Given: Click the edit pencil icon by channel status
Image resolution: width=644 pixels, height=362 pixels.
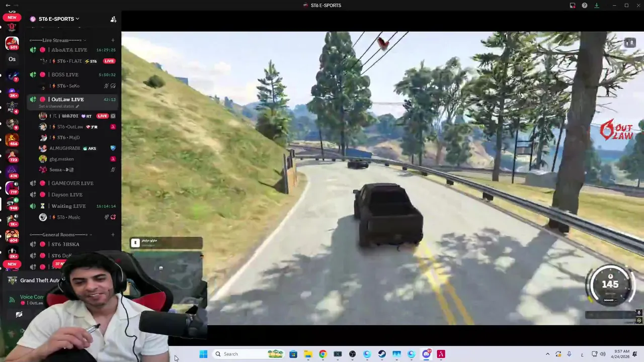Looking at the screenshot, I should click(x=77, y=107).
